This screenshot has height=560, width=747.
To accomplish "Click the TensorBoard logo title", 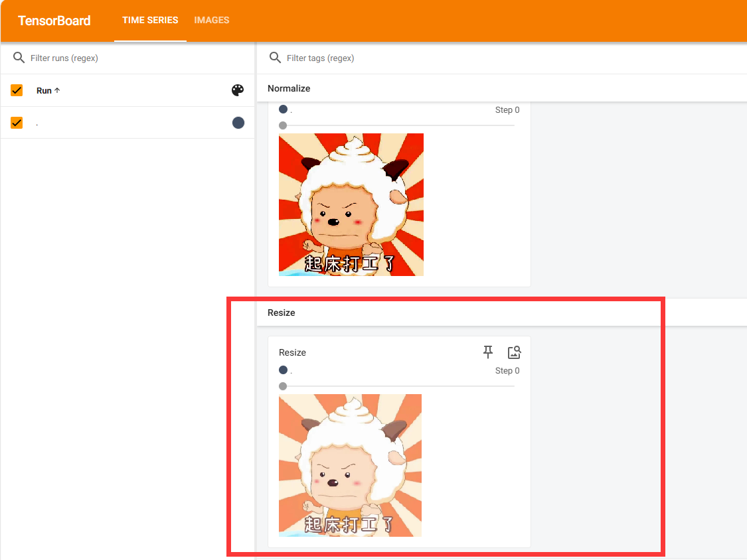I will coord(54,21).
